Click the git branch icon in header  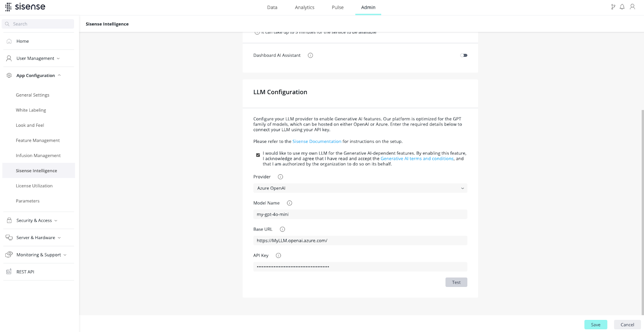[613, 7]
